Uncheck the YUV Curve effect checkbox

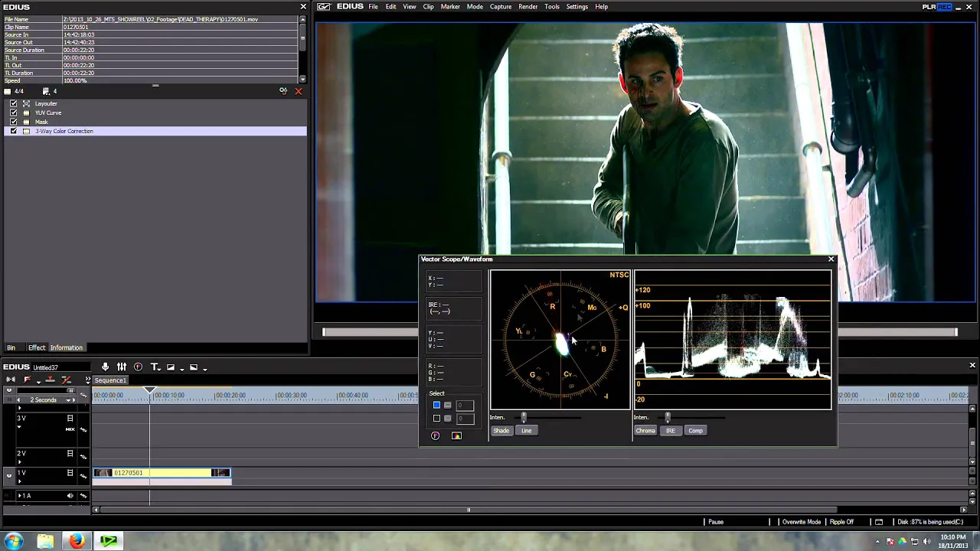click(x=13, y=112)
